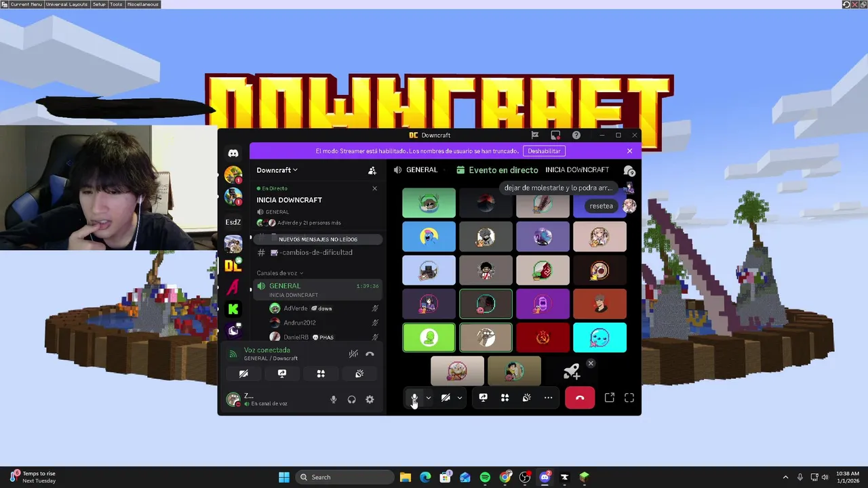Select the DL Downcraft server icon
This screenshot has width=868, height=488.
[233, 266]
